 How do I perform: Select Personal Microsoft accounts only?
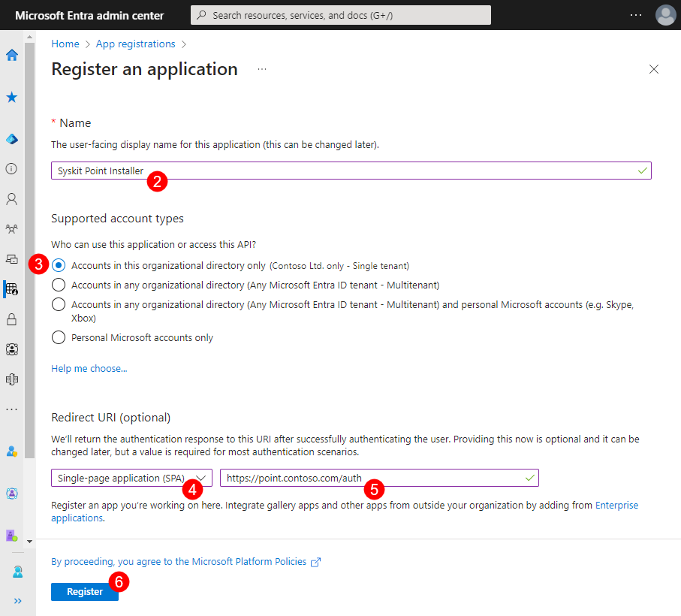pos(59,337)
